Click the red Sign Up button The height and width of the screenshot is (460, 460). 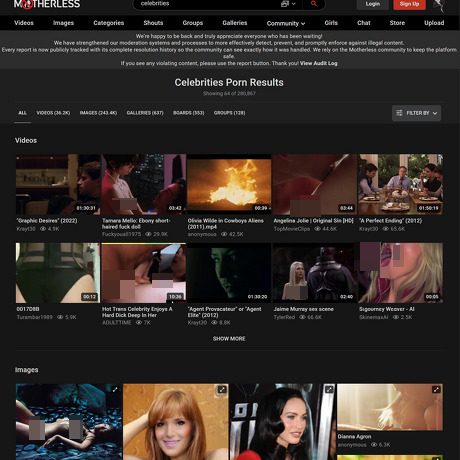click(409, 4)
